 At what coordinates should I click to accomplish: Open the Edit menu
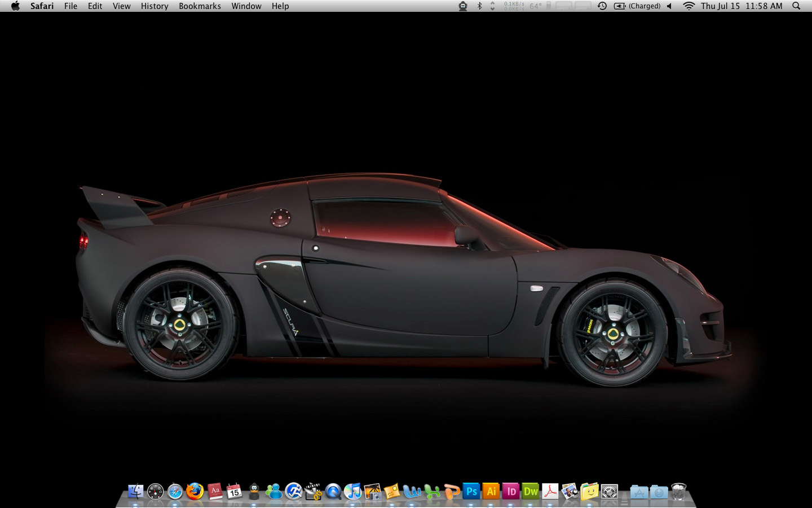click(95, 6)
